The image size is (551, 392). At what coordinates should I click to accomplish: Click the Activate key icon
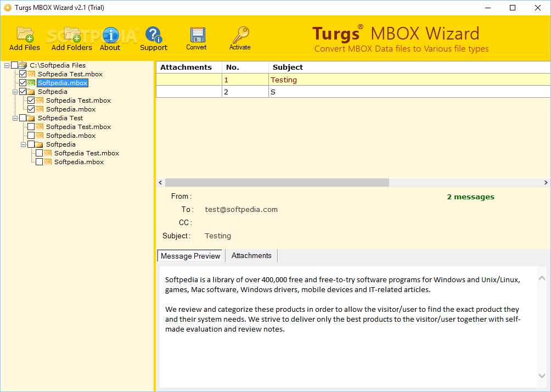[241, 35]
